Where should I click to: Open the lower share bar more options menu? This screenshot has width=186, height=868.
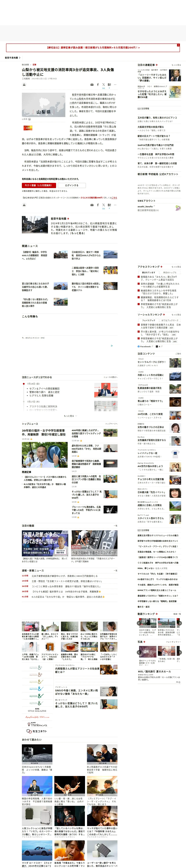tap(115, 205)
